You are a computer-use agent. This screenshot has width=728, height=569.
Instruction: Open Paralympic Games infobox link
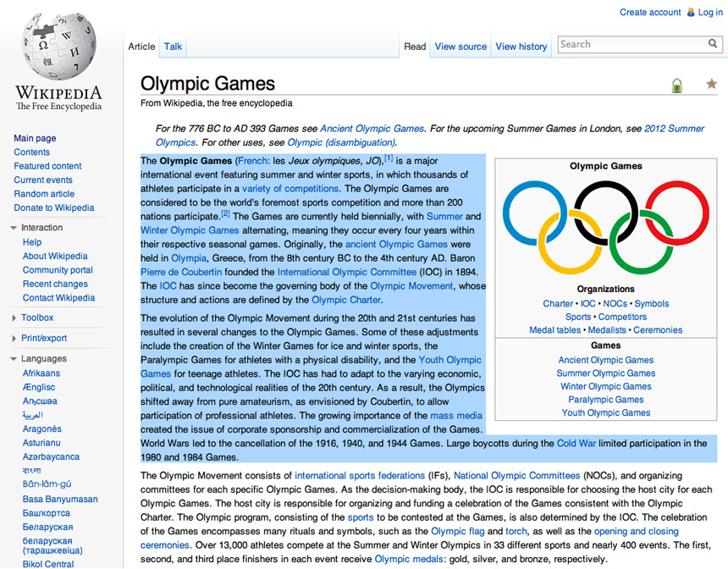[x=606, y=400]
